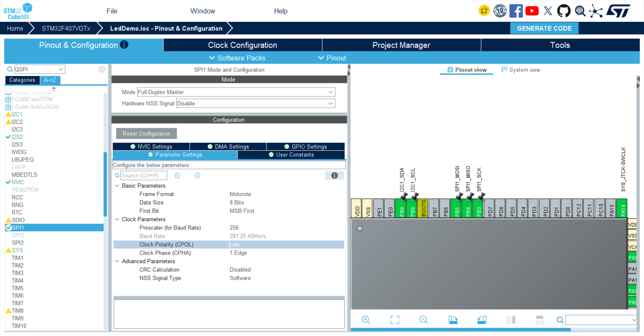
Task: Click the ST logo icon
Action: [x=618, y=11]
